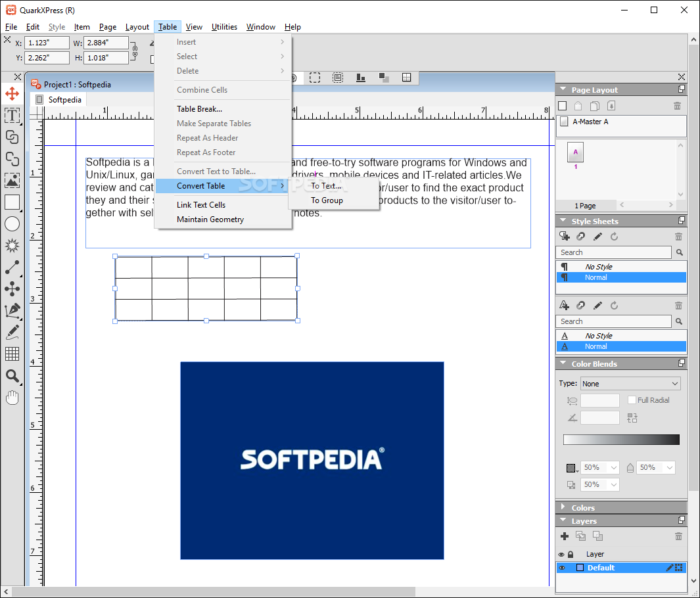Image resolution: width=700 pixels, height=598 pixels.
Task: Select the Text Linking tool
Action: [x=12, y=137]
